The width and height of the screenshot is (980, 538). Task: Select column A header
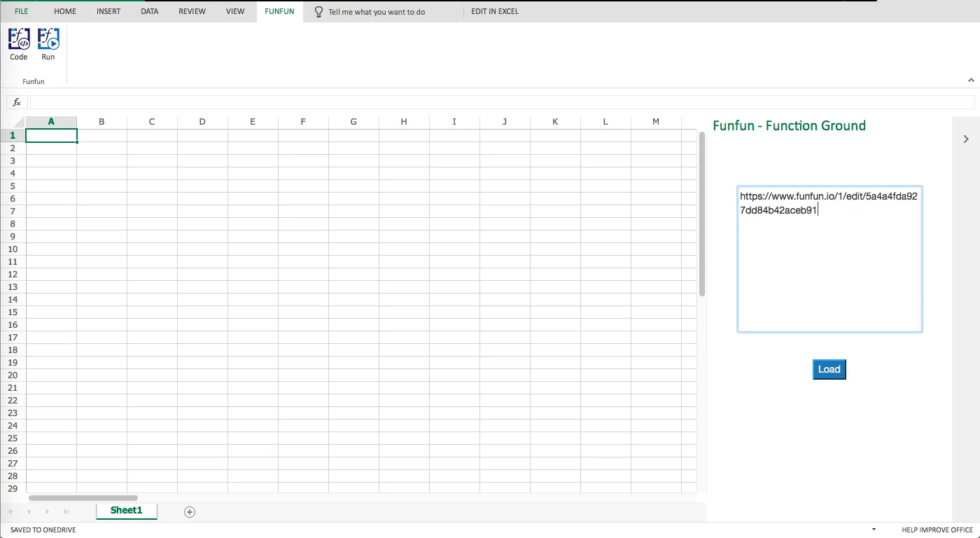(x=51, y=122)
